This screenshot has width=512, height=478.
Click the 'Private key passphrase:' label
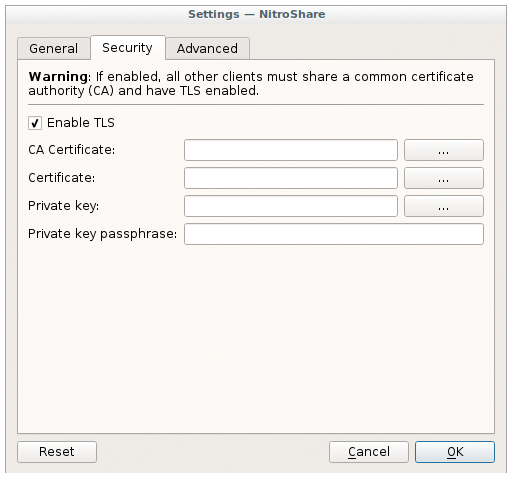click(x=102, y=234)
